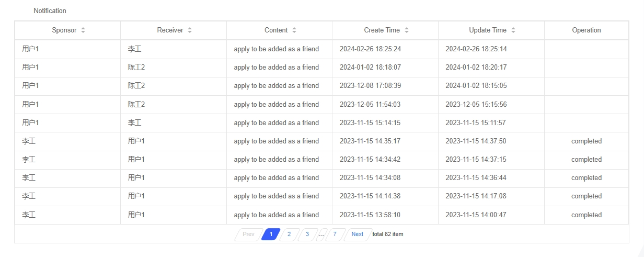This screenshot has height=257, width=644.
Task: Select create time 2023-12-08 17:08:39
Action: (370, 86)
